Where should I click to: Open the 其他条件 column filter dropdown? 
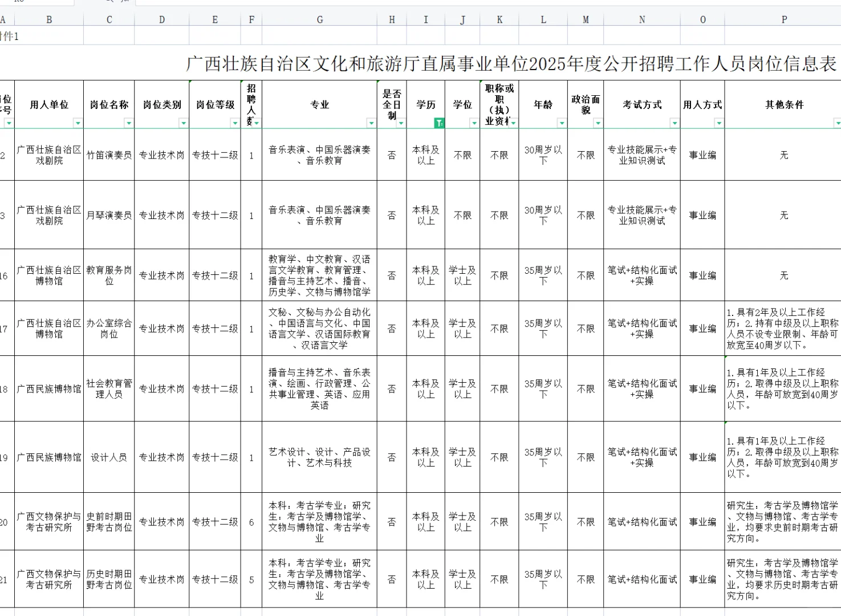pyautogui.click(x=837, y=123)
